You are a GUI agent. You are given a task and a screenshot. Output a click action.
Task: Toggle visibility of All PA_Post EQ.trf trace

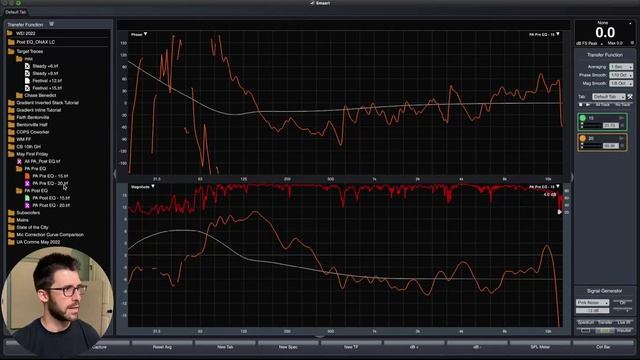[19, 162]
